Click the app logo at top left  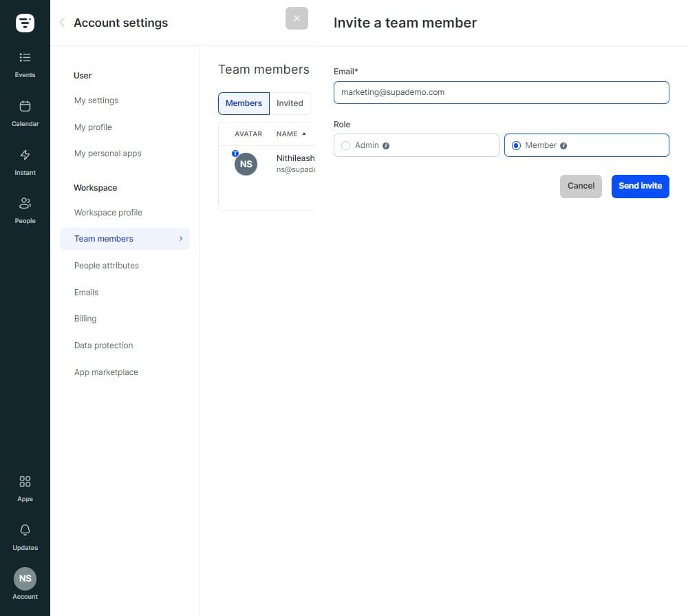click(25, 22)
